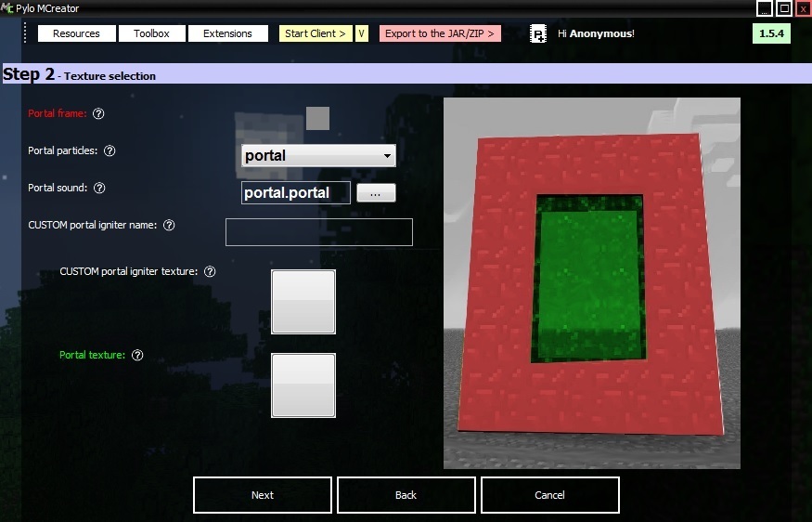This screenshot has width=812, height=522.
Task: Open help icon next to Portal texture
Action: click(x=137, y=355)
